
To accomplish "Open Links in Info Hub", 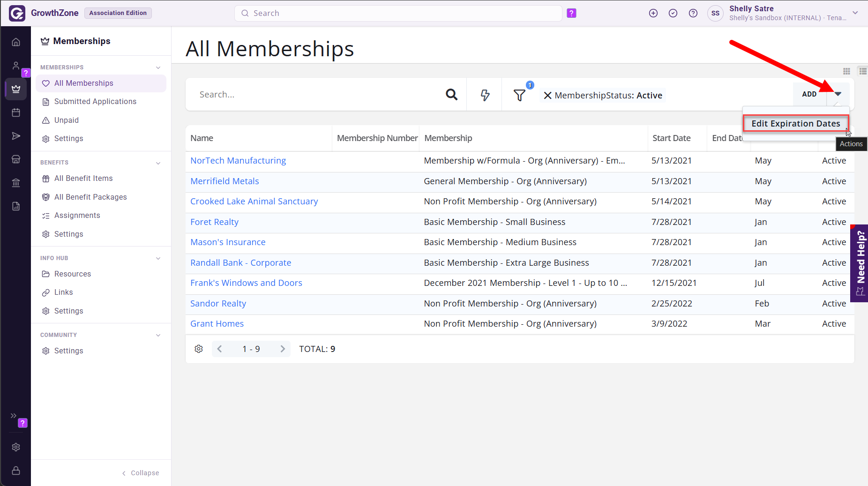I will click(x=64, y=292).
